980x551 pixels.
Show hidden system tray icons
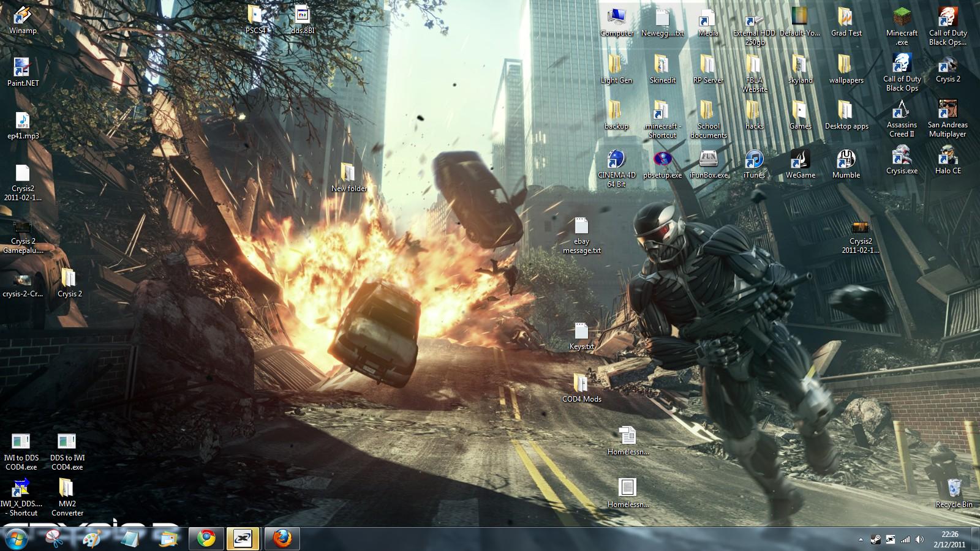tap(861, 539)
